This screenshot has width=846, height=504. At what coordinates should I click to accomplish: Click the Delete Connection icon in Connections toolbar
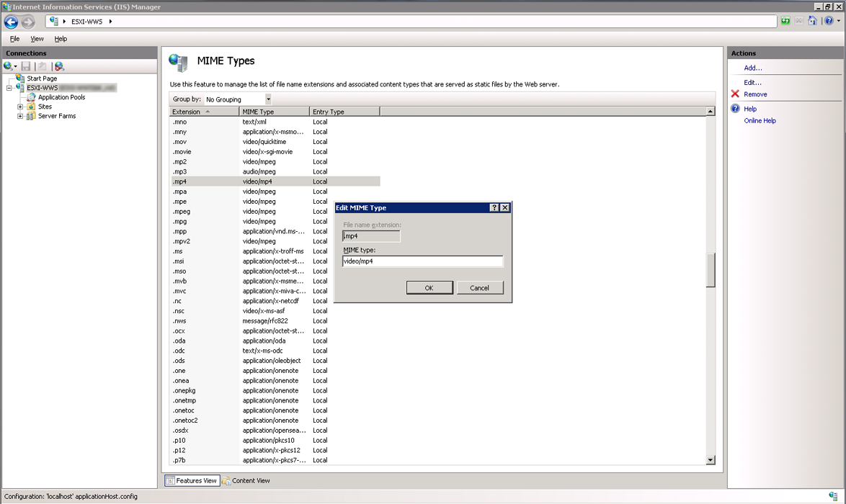59,66
